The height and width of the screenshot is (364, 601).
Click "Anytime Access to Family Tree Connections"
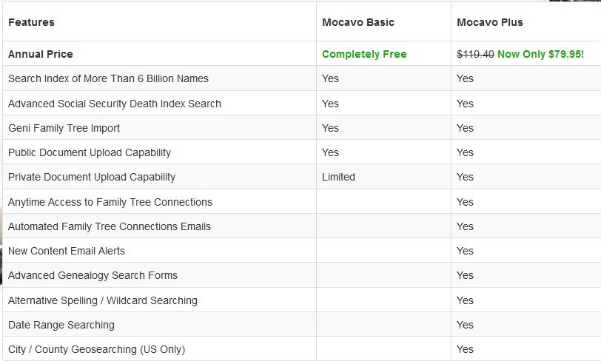point(110,202)
